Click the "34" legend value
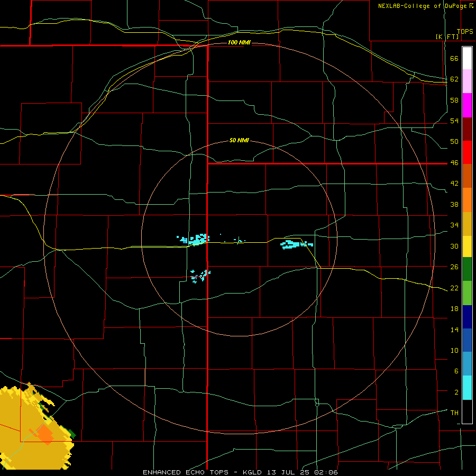The image size is (476, 476). (x=454, y=225)
